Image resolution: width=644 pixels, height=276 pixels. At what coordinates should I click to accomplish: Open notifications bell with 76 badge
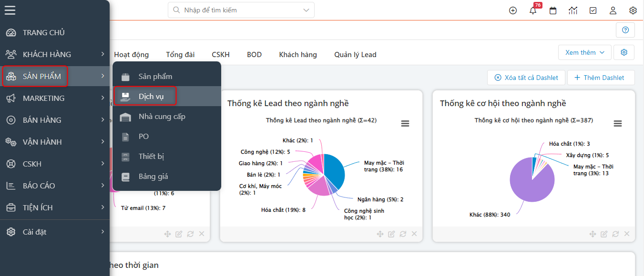click(533, 10)
